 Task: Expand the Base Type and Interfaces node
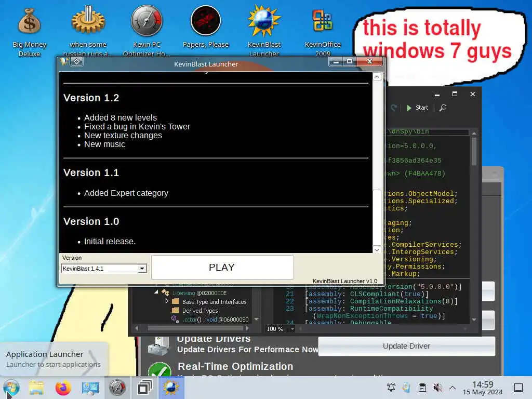pyautogui.click(x=167, y=301)
